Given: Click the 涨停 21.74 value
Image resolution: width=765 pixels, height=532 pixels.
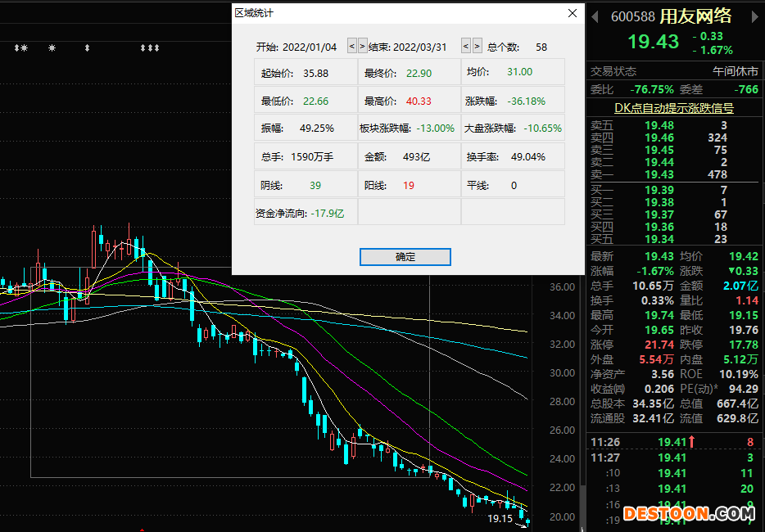Looking at the screenshot, I should (659, 345).
